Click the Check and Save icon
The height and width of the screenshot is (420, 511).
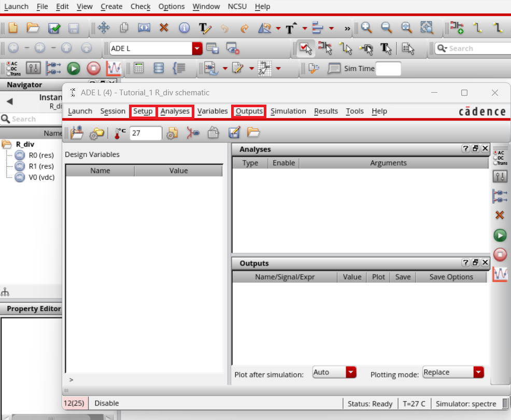point(54,28)
